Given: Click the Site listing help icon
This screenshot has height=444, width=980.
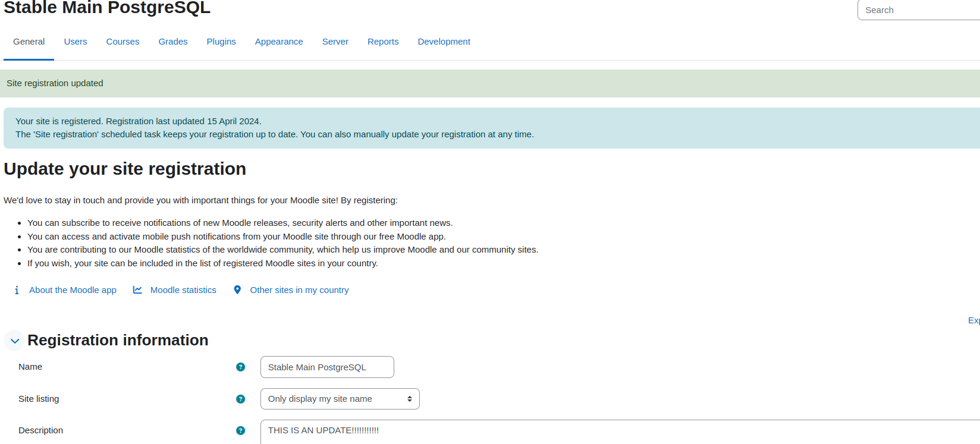Looking at the screenshot, I should [x=240, y=399].
